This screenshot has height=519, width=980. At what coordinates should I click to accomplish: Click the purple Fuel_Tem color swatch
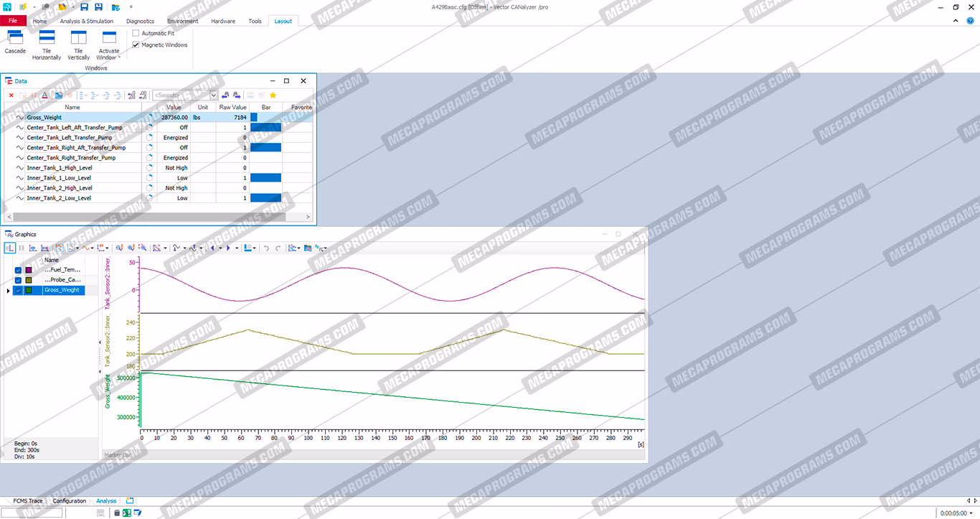(29, 270)
